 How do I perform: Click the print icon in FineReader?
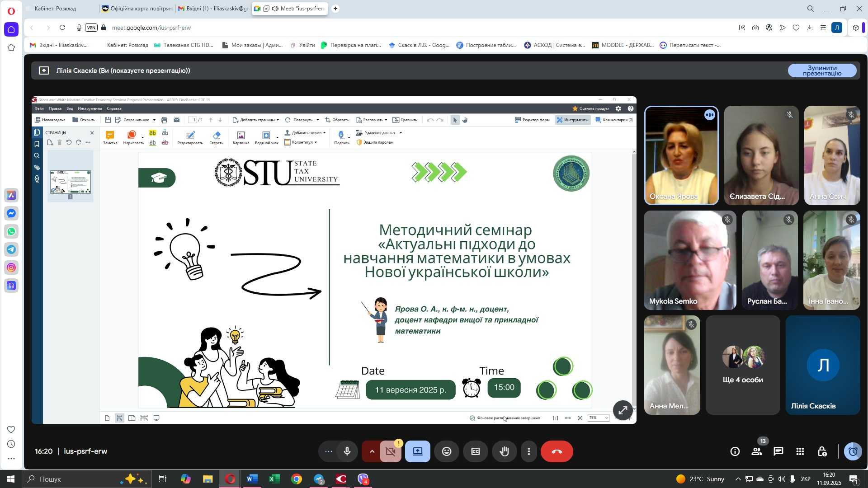164,120
